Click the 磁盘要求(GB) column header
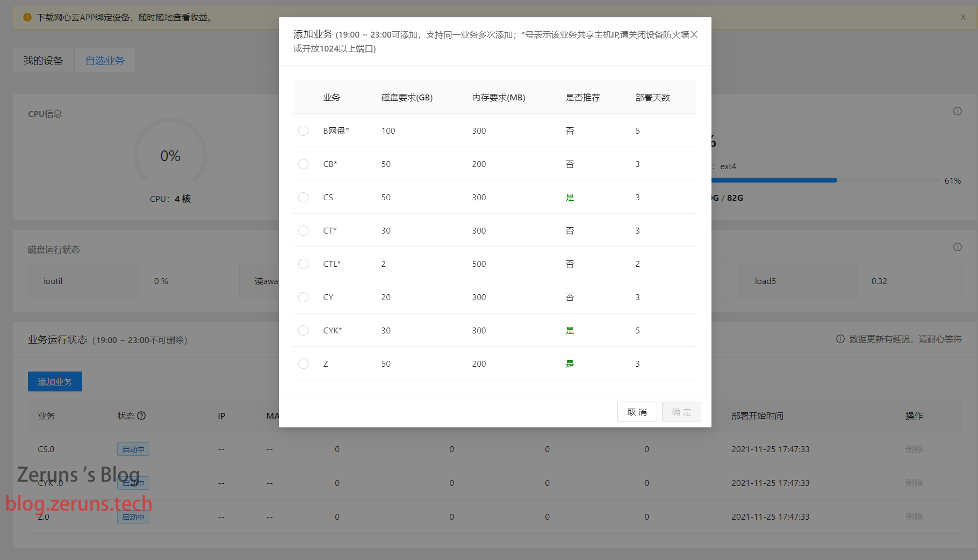Image resolution: width=978 pixels, height=560 pixels. [x=407, y=97]
